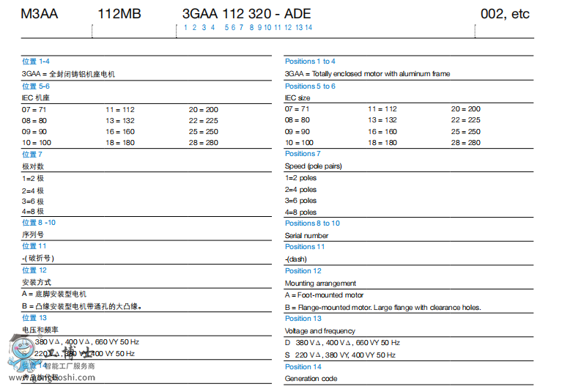Image resolution: width=562 pixels, height=392 pixels.
Task: Click the "安装方式" label
Action: (37, 282)
